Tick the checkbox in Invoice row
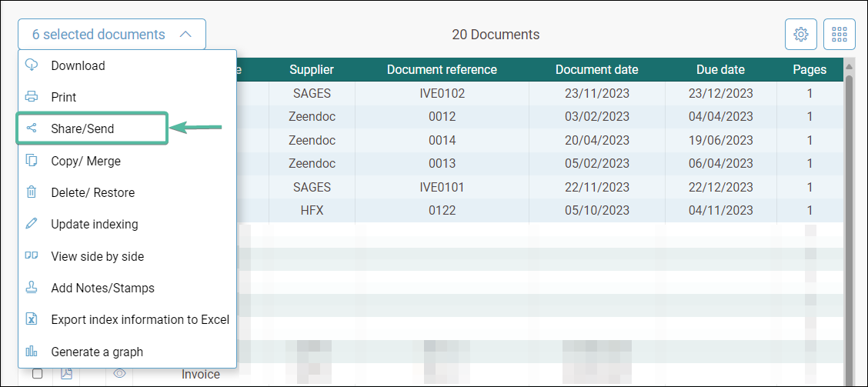The image size is (868, 387). point(37,374)
